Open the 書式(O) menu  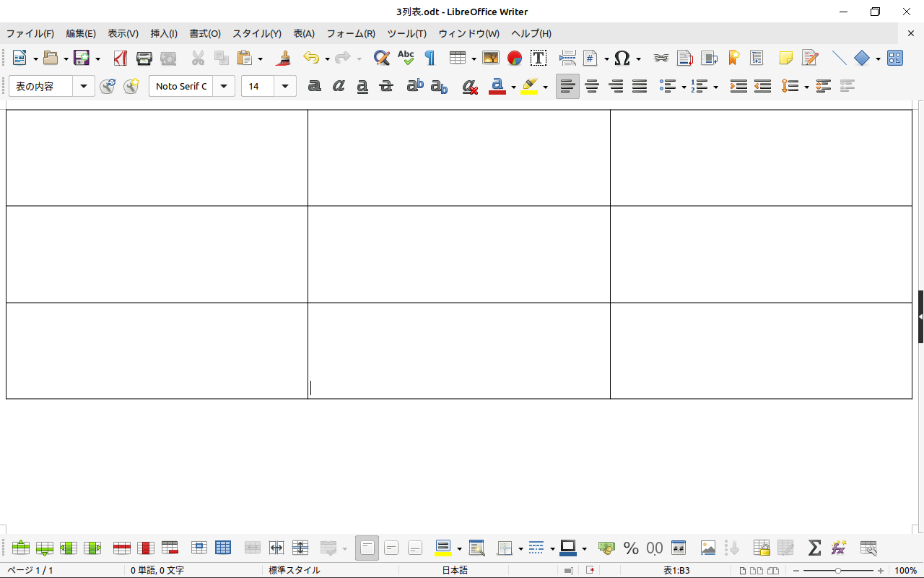[x=205, y=33]
